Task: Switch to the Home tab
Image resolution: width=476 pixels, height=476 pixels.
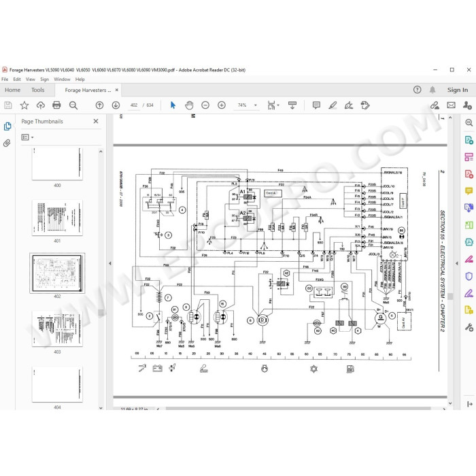Action: [12, 90]
